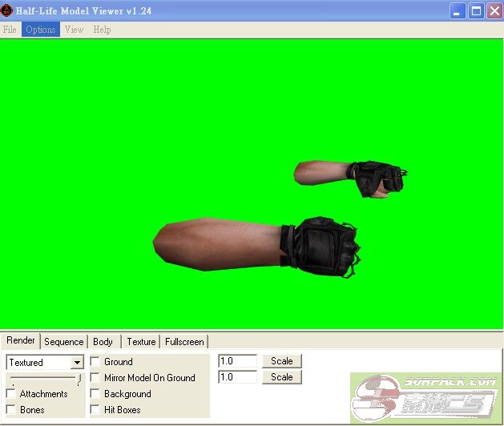Open the File menu

pyautogui.click(x=10, y=30)
